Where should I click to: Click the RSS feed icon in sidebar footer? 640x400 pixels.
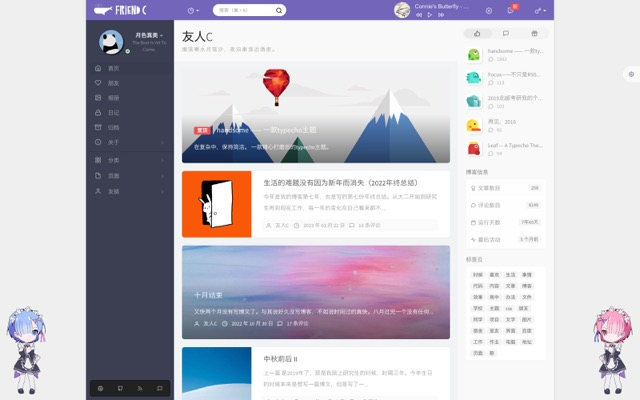139,388
